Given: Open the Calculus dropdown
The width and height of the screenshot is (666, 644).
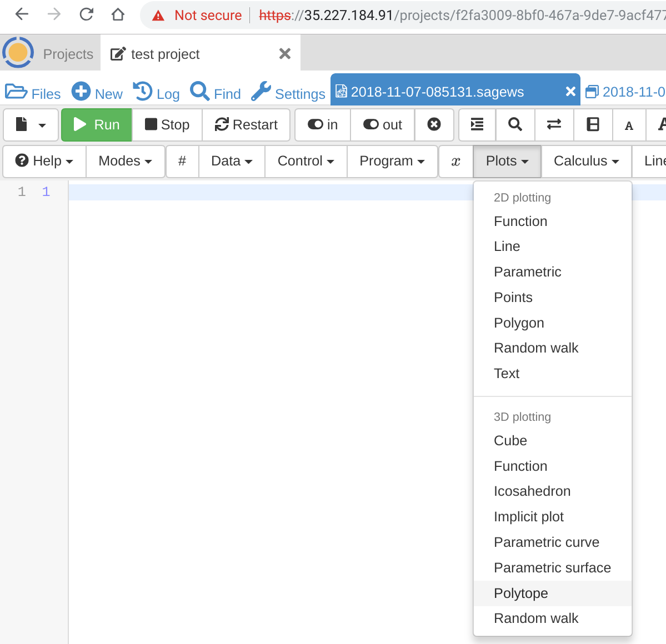Looking at the screenshot, I should coord(586,161).
